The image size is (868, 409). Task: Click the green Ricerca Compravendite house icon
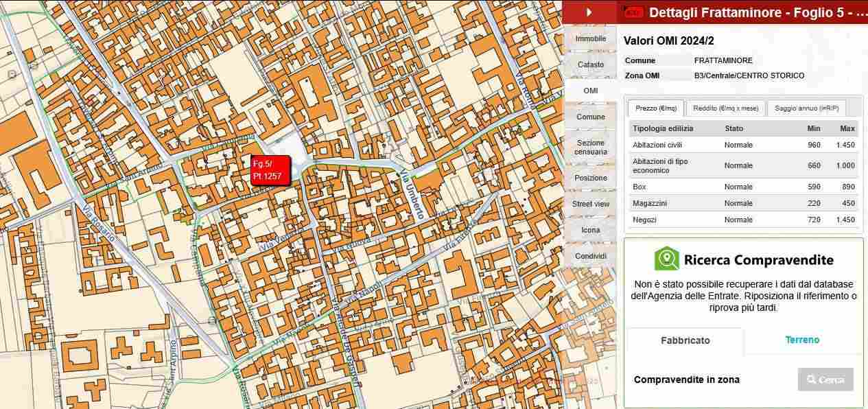tap(666, 259)
